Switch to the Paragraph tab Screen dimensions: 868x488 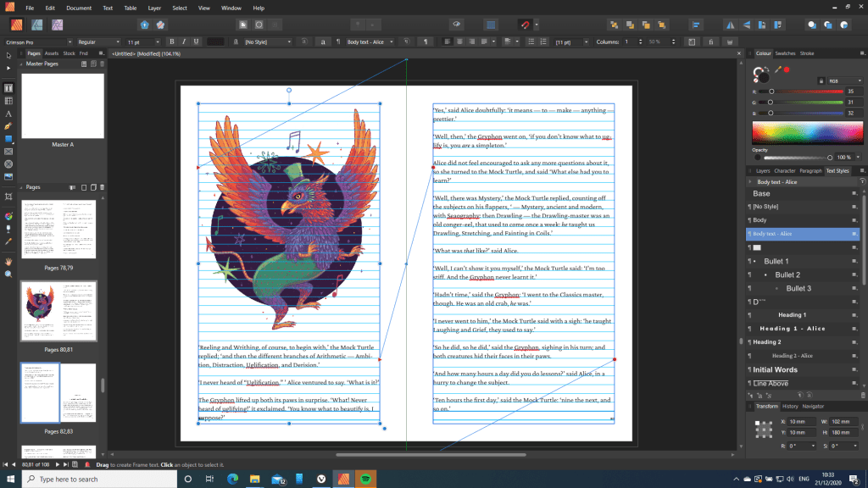tap(810, 171)
